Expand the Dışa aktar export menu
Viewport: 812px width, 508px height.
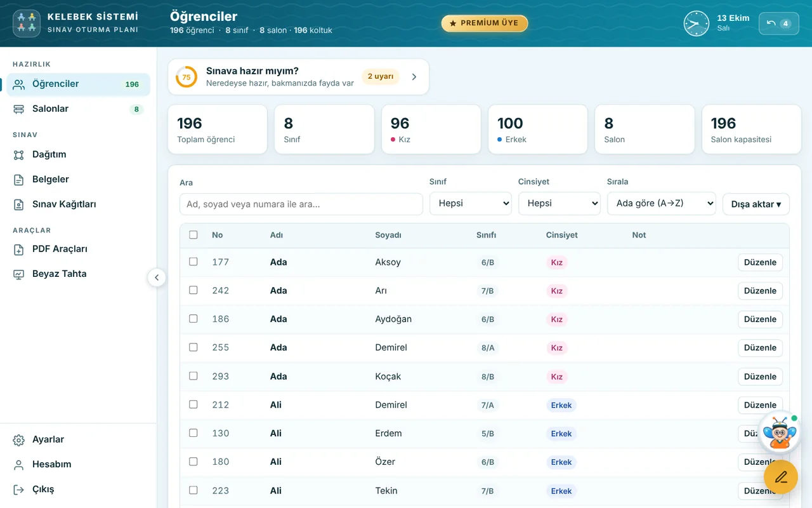pyautogui.click(x=756, y=204)
